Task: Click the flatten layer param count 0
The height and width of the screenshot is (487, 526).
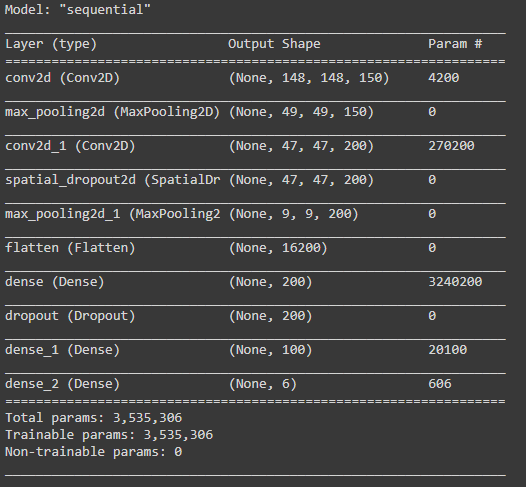Action: point(432,248)
